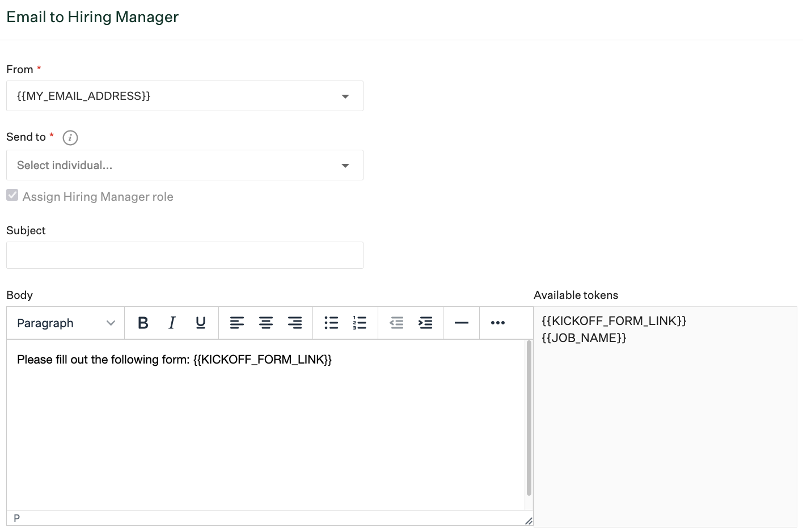The width and height of the screenshot is (803, 532).
Task: Enable the Assign Hiring Manager role checkbox
Action: point(12,195)
